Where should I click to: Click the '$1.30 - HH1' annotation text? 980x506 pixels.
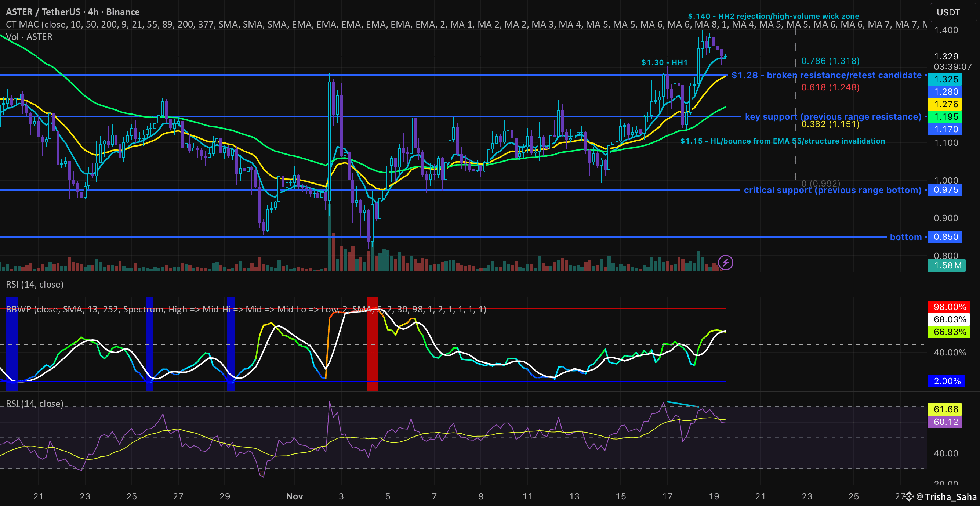664,62
